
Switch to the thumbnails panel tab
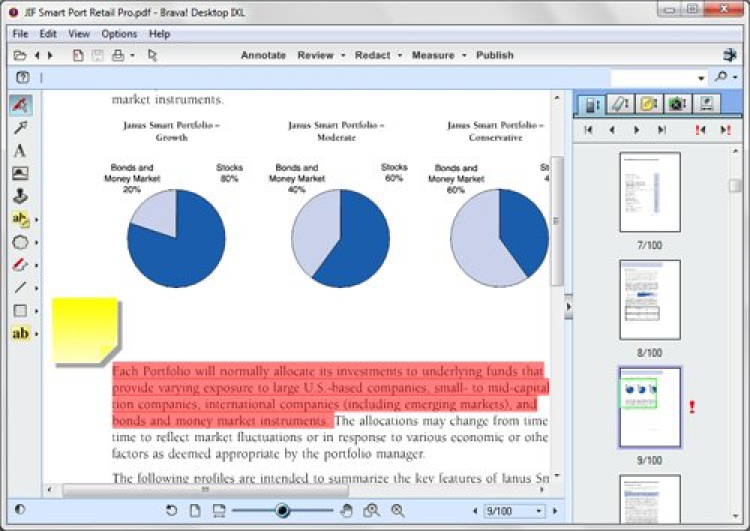pyautogui.click(x=592, y=104)
